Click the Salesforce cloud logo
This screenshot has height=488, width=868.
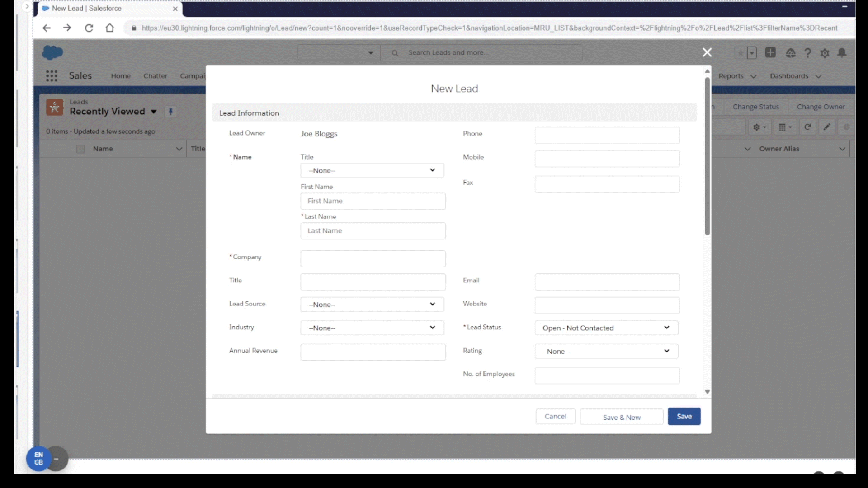(x=52, y=52)
